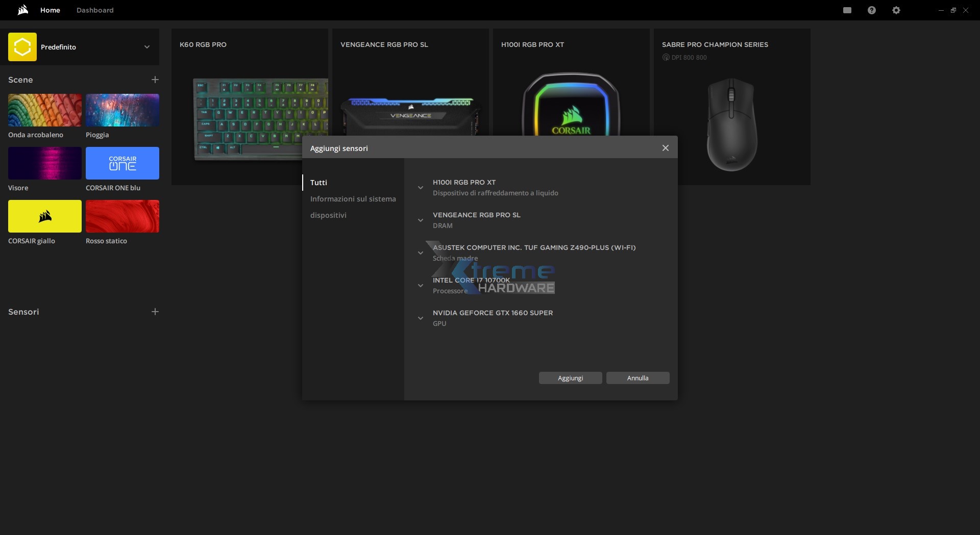Expand the NVIDIA GeForce GTX 1660 SUPER entry
980x535 pixels.
click(421, 318)
